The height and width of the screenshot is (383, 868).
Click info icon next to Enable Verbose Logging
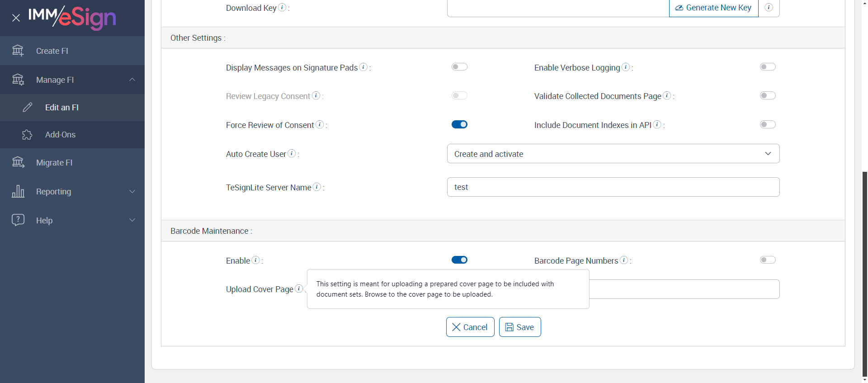coord(626,67)
